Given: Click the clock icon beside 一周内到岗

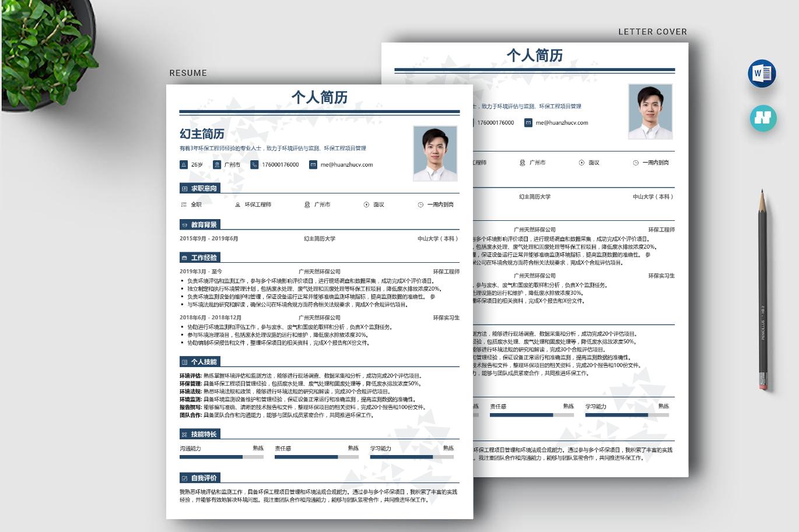Looking at the screenshot, I should point(419,205).
